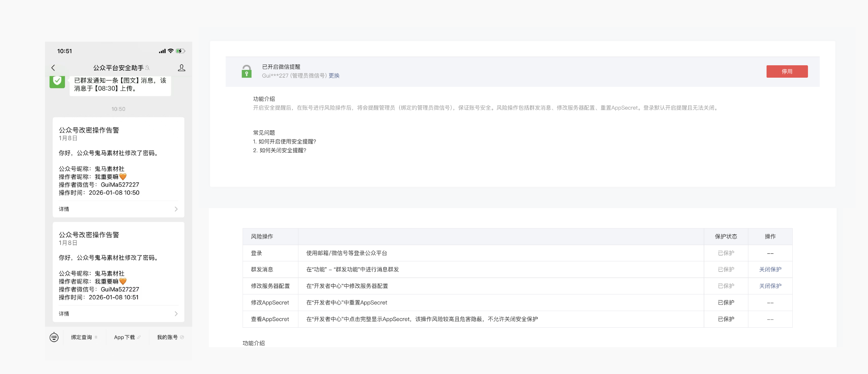Turn off protection for 修改服务器配置
This screenshot has width=868, height=374.
click(770, 286)
